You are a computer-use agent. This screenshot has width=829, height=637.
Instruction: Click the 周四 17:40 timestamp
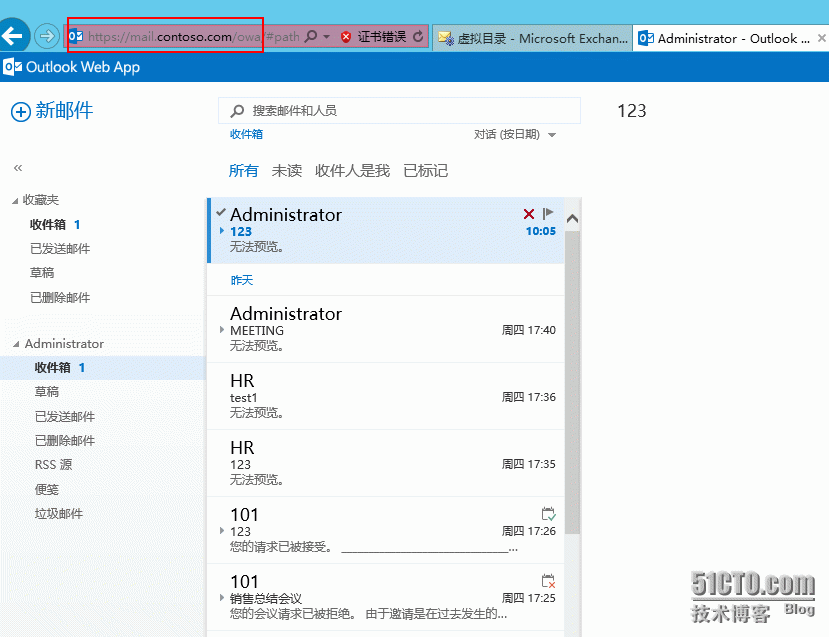(529, 330)
